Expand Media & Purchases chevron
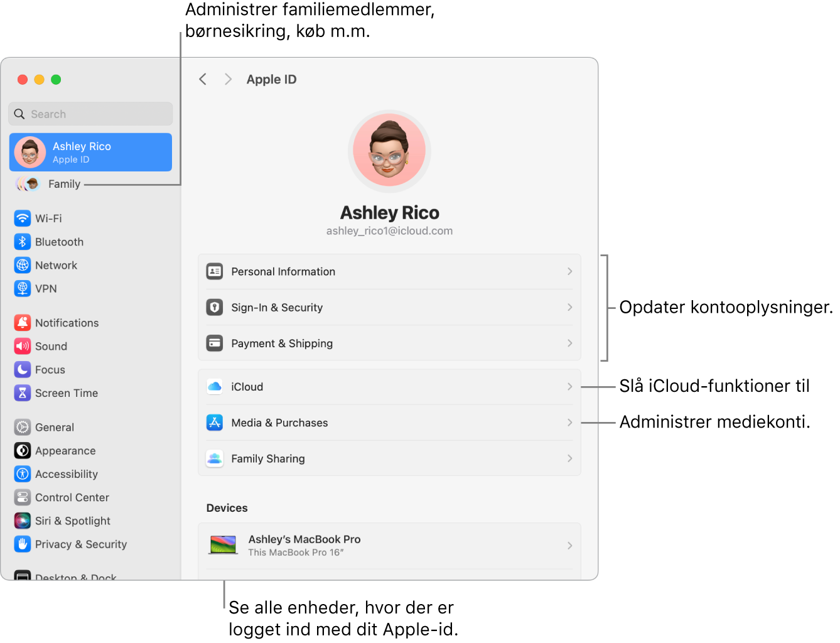Image resolution: width=840 pixels, height=643 pixels. point(569,423)
